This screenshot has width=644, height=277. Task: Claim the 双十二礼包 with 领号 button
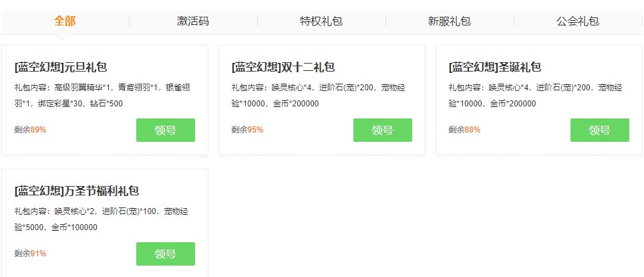382,130
